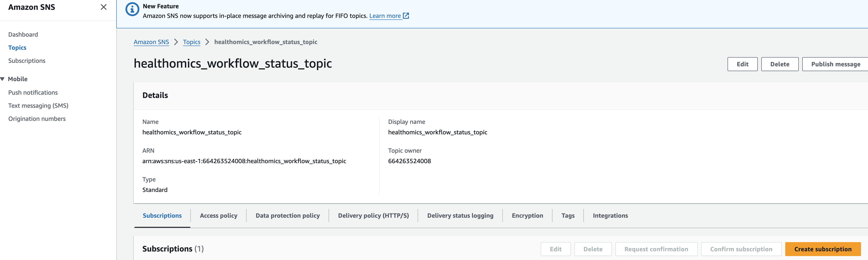Click the Mobile section label
The width and height of the screenshot is (868, 260).
click(x=17, y=79)
